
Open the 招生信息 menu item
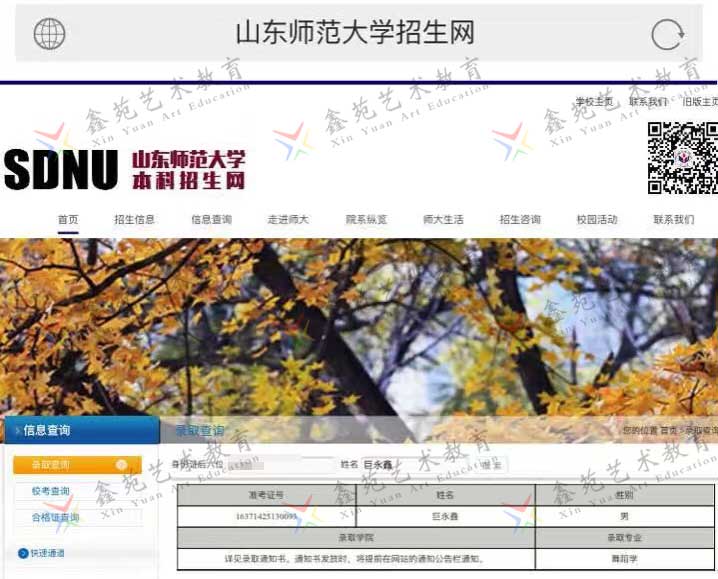[x=134, y=220]
